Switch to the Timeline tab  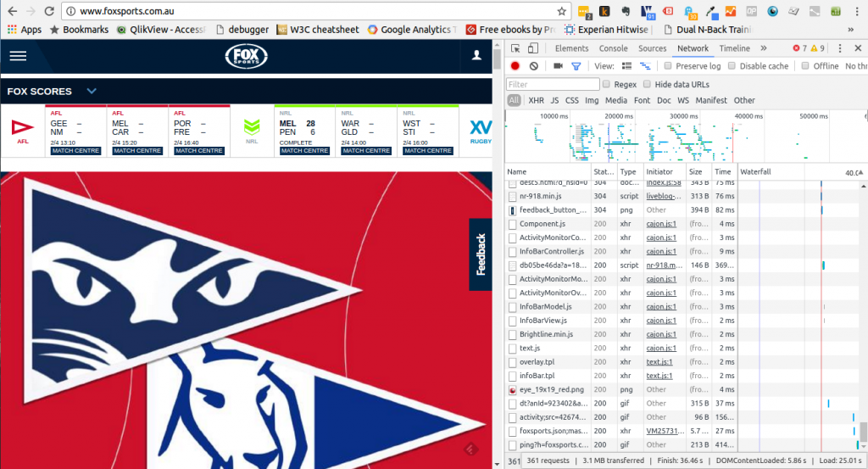tap(735, 48)
